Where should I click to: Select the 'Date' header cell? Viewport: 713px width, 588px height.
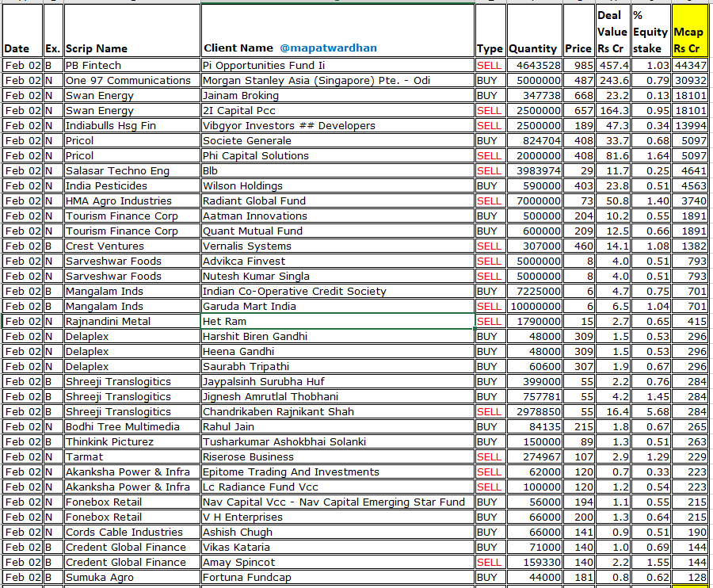pyautogui.click(x=22, y=31)
